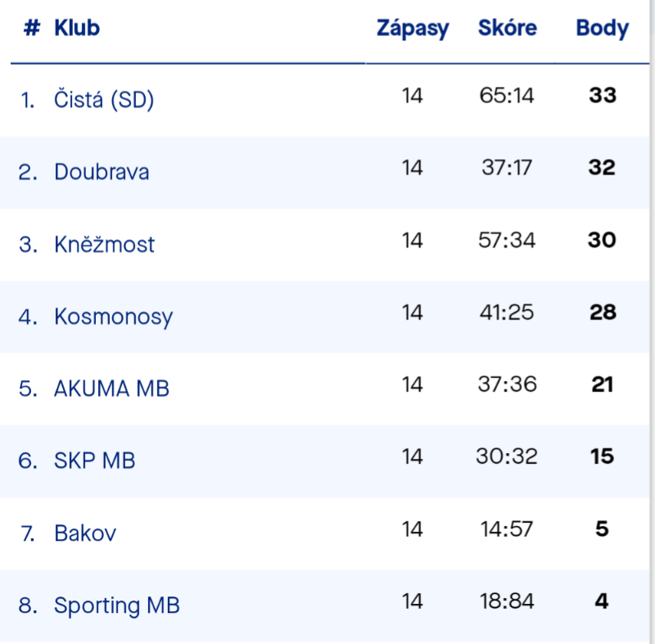This screenshot has height=644, width=655.
Task: Open the Doubrava club page
Action: [102, 172]
